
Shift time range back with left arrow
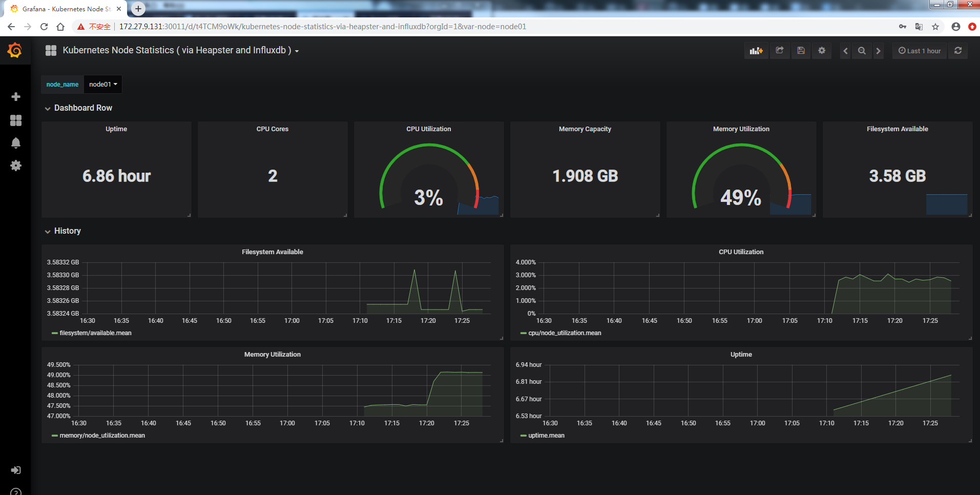pyautogui.click(x=845, y=51)
